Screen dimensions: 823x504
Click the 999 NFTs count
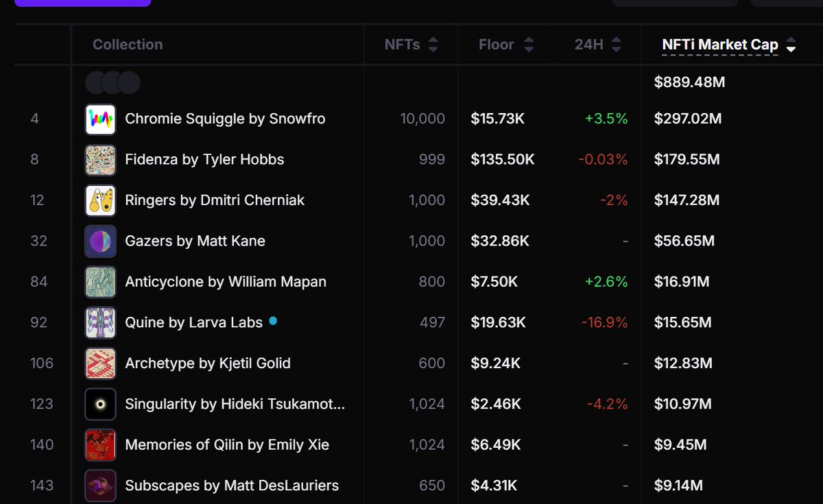[x=432, y=160]
